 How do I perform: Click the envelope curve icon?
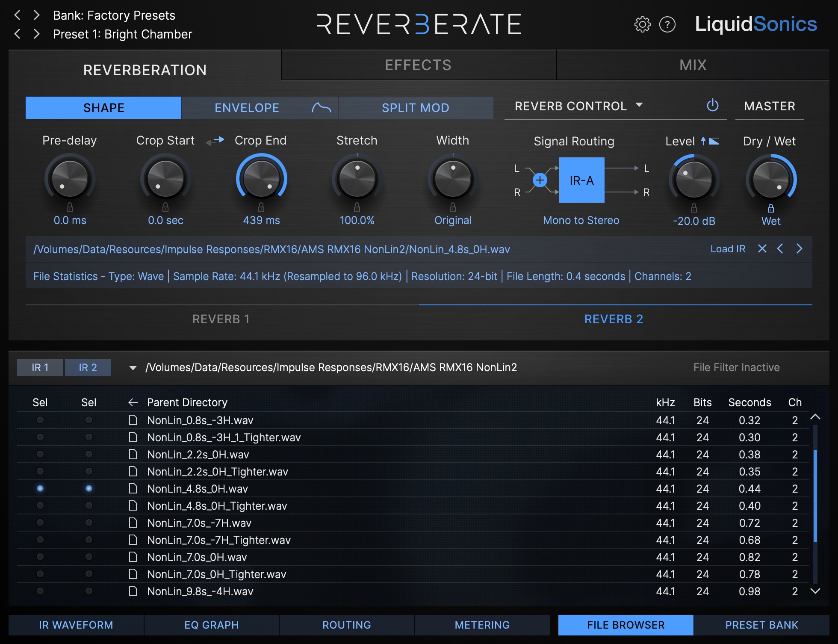[x=321, y=107]
